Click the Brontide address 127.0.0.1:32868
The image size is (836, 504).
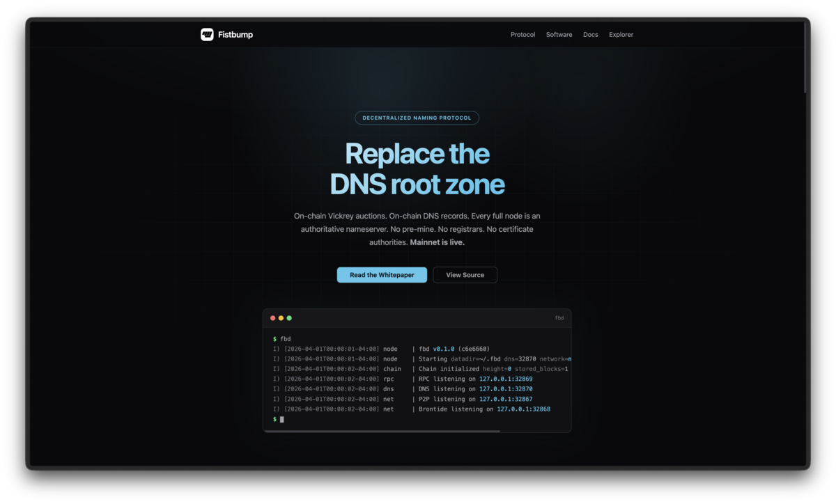click(523, 409)
